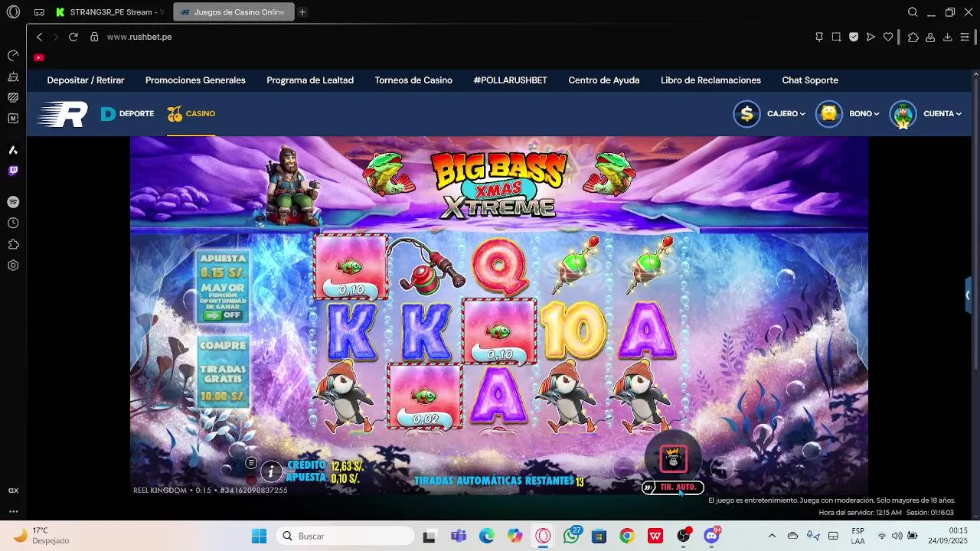Open the Opera main menu logo
This screenshot has width=980, height=551.
13,12
